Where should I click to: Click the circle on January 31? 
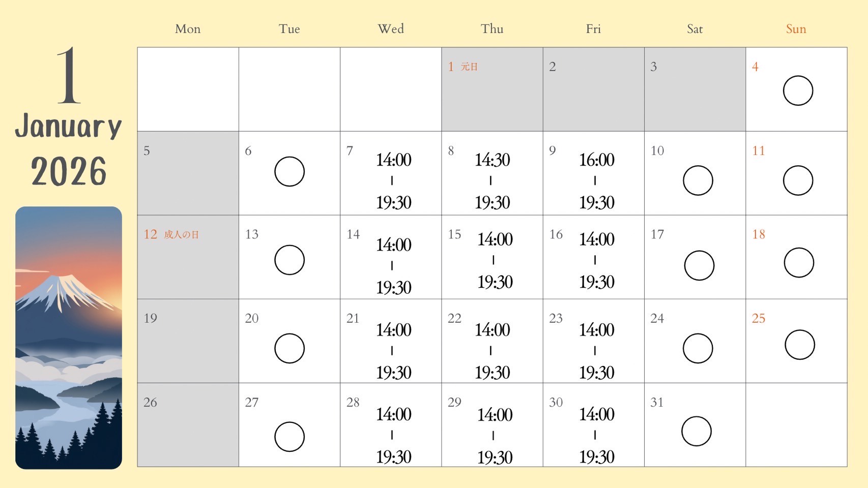pyautogui.click(x=696, y=431)
